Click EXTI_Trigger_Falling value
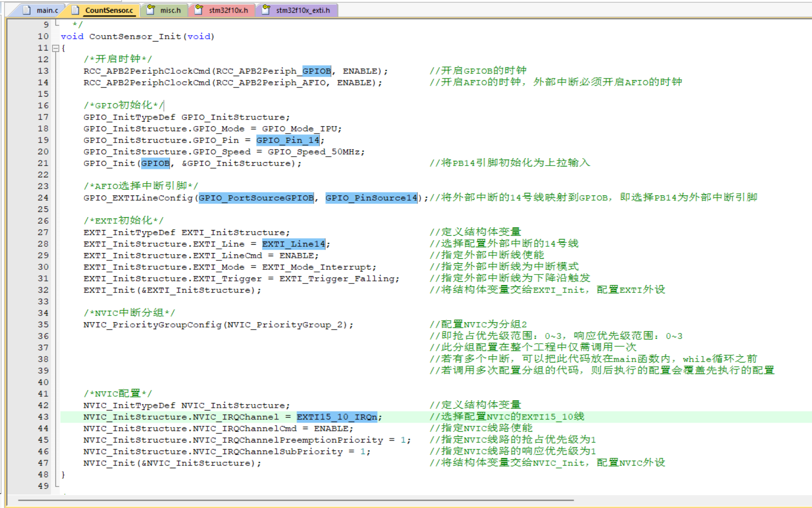 click(337, 278)
